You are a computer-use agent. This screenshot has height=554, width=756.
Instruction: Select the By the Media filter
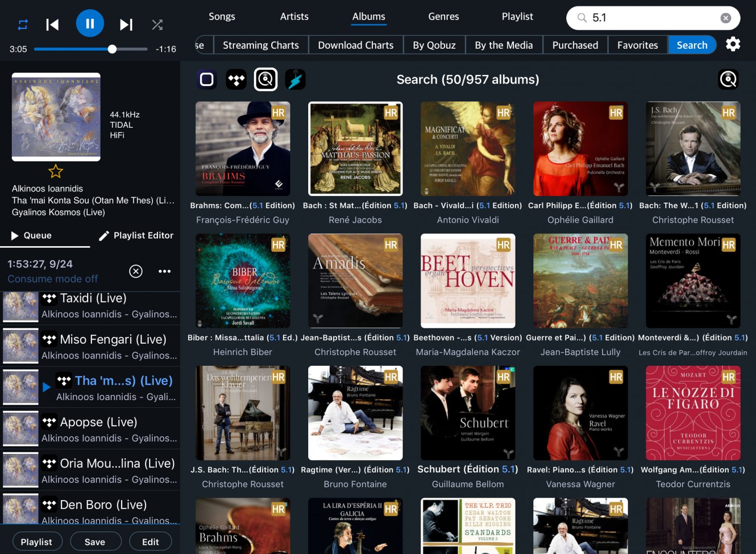pyautogui.click(x=504, y=45)
